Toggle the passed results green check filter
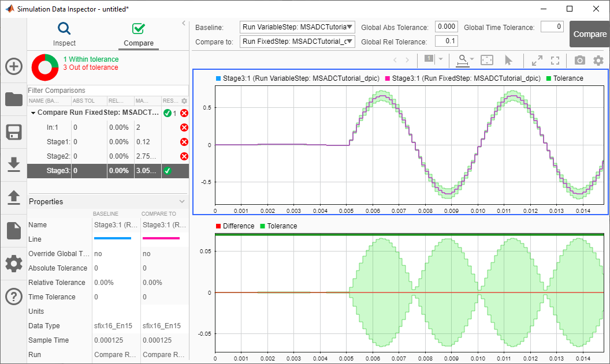This screenshot has width=610, height=364. (167, 114)
